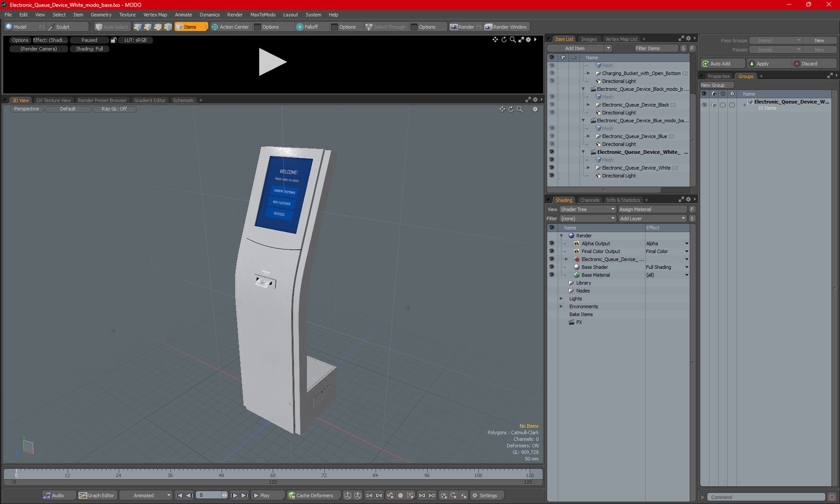
Task: Click the Render Window icon button
Action: [x=506, y=27]
